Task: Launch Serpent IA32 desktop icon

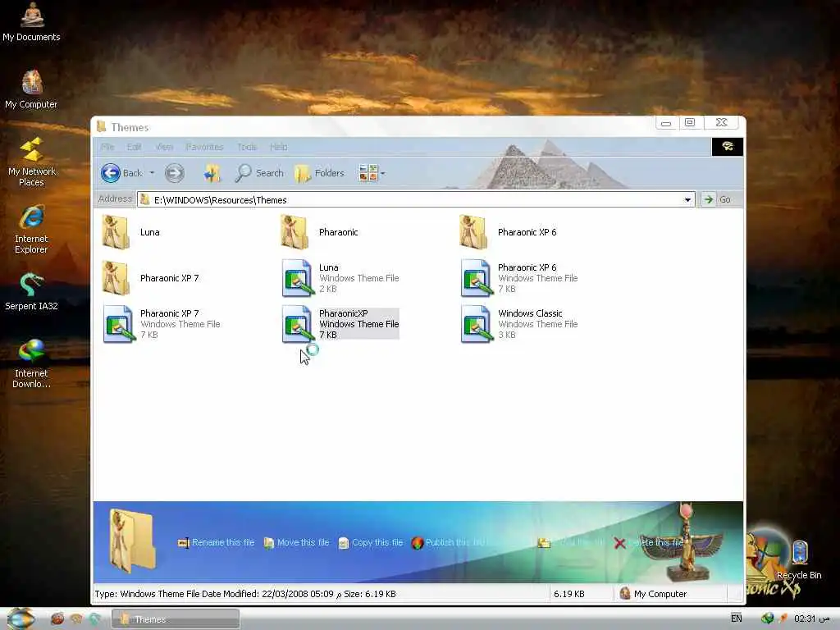Action: (x=32, y=292)
